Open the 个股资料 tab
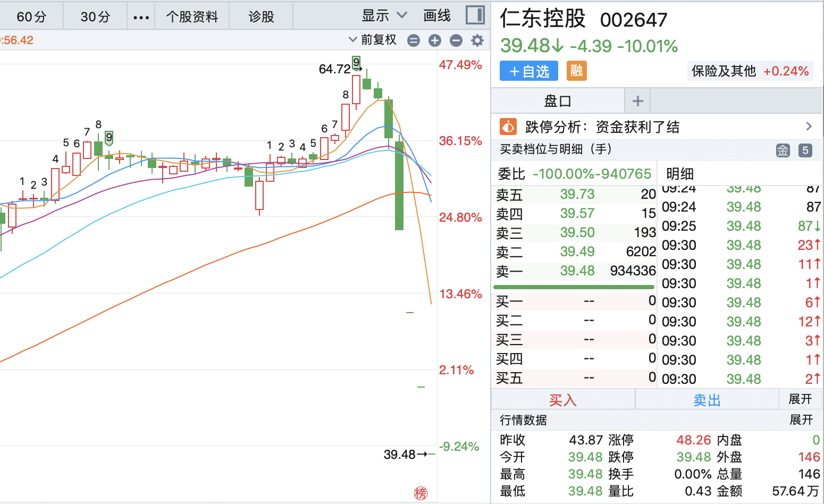 (192, 16)
